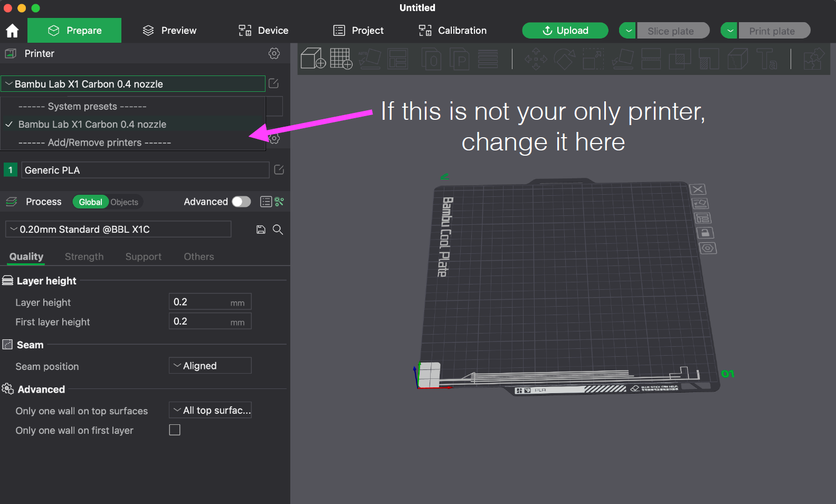Viewport: 836px width, 504px height.
Task: Click the Print plate button
Action: (774, 31)
